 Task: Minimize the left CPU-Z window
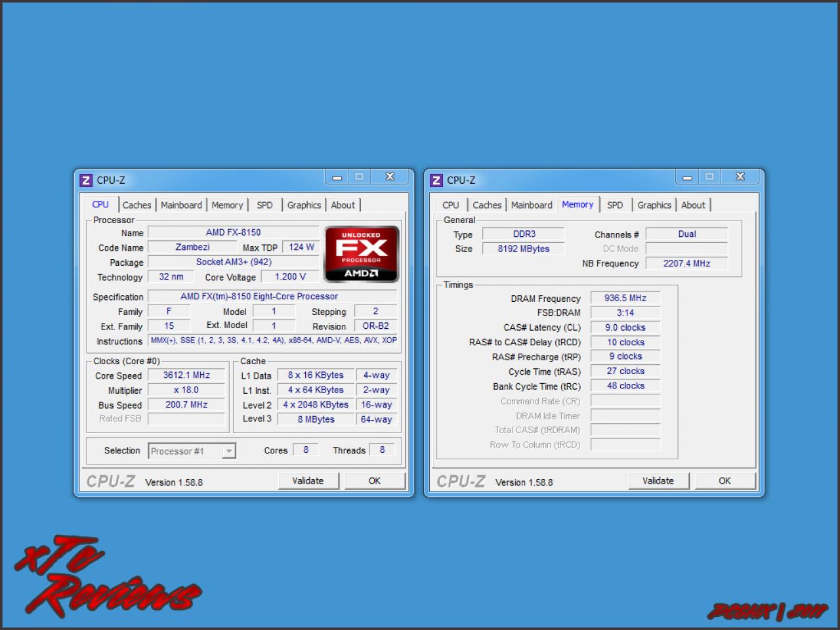coord(337,177)
